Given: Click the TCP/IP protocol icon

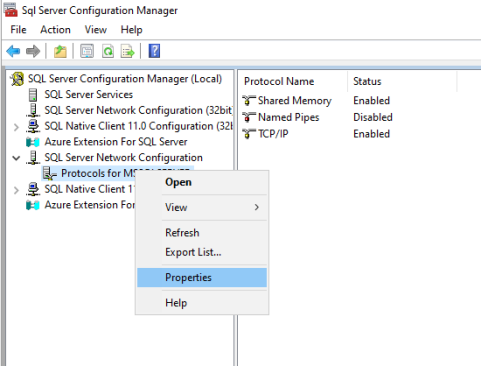Looking at the screenshot, I should 249,134.
